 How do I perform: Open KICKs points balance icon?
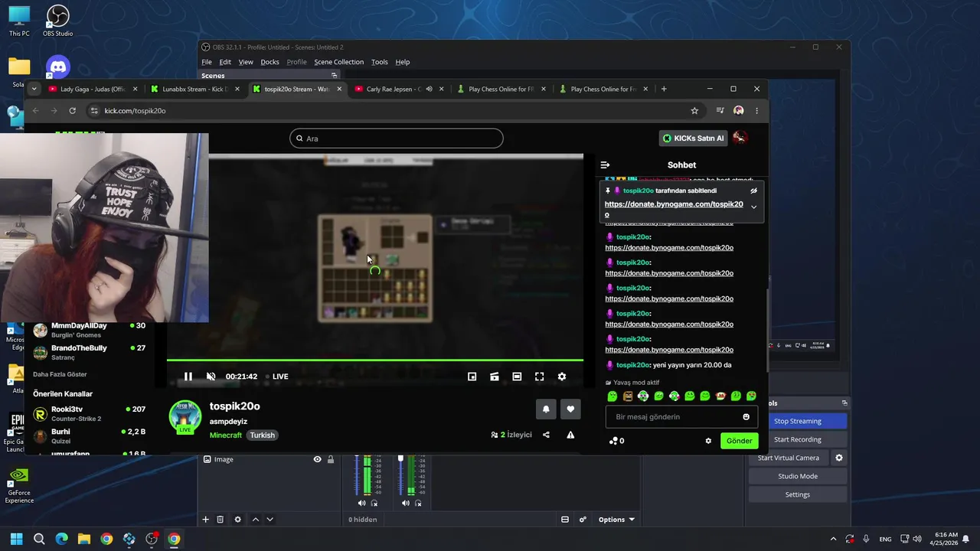click(x=616, y=441)
